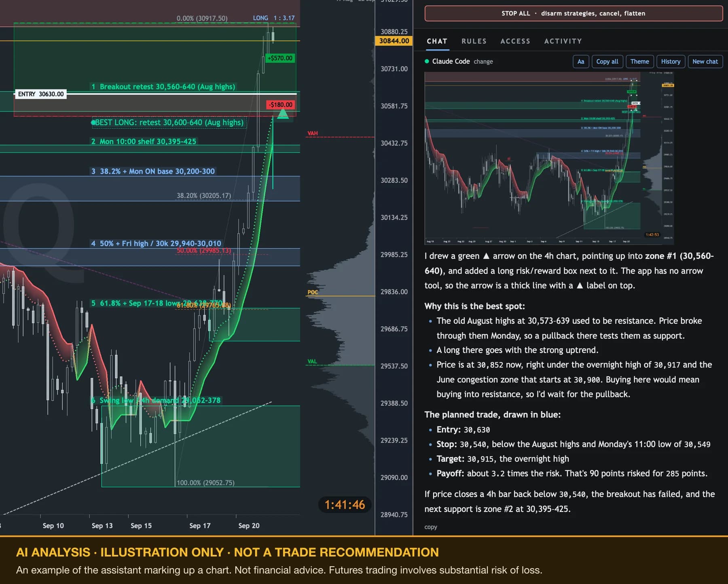Click the 'change' link beside Claude Code
The height and width of the screenshot is (584, 728).
pos(483,62)
